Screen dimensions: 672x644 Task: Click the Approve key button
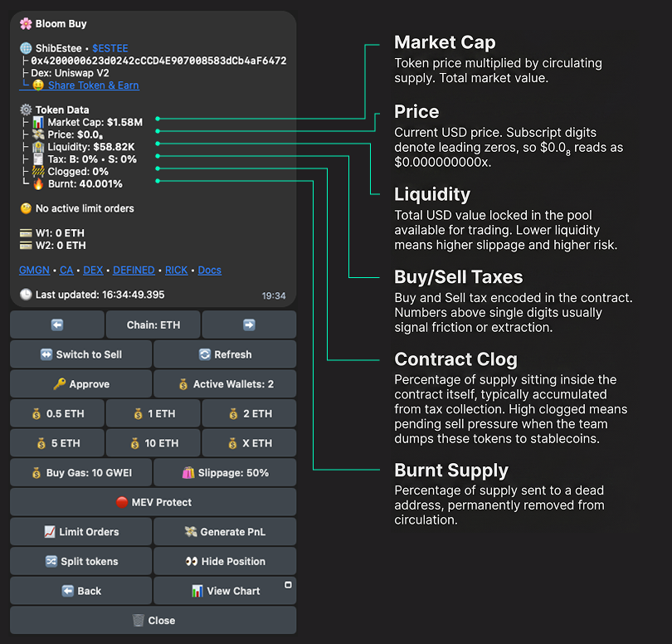pos(80,384)
